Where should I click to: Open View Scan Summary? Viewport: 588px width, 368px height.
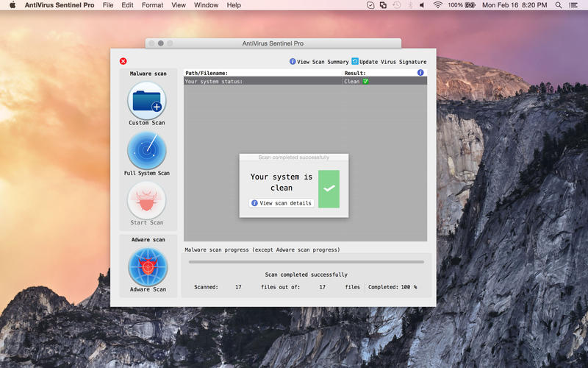click(319, 62)
